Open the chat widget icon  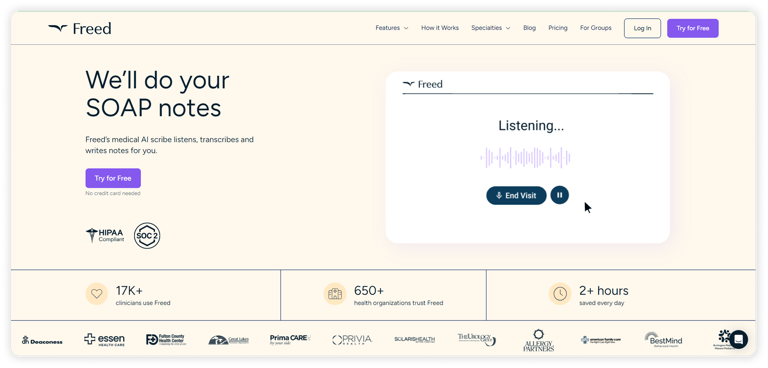[x=739, y=339]
